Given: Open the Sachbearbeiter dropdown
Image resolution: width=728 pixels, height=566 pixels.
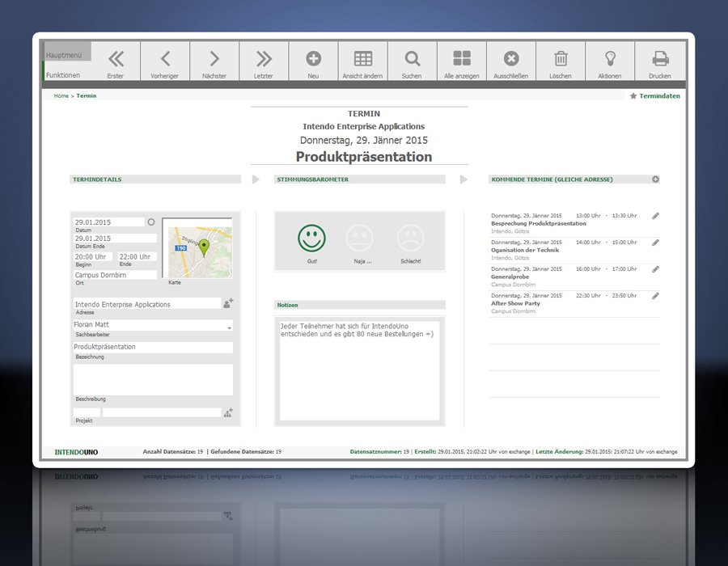Looking at the screenshot, I should [x=230, y=328].
